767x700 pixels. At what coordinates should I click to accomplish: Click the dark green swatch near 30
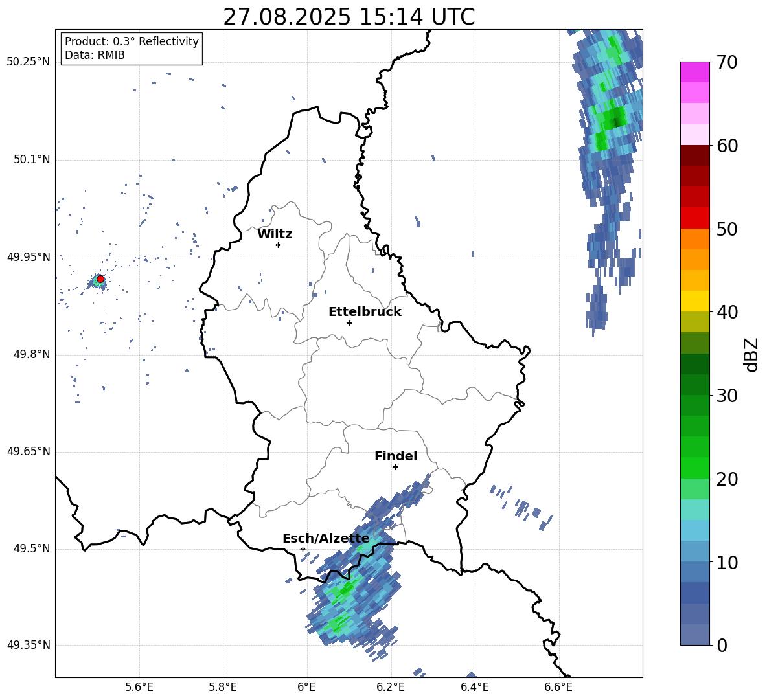[x=694, y=385]
